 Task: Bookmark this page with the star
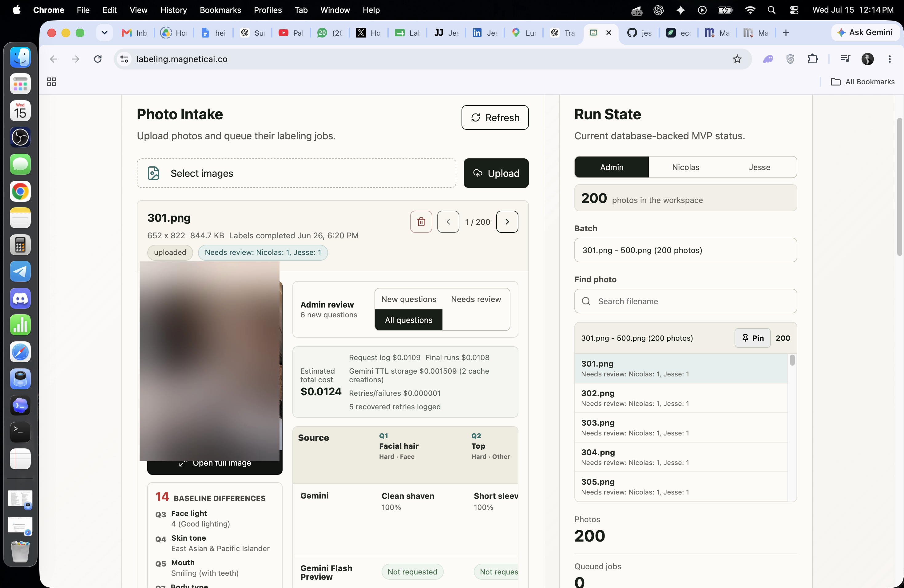(x=737, y=59)
